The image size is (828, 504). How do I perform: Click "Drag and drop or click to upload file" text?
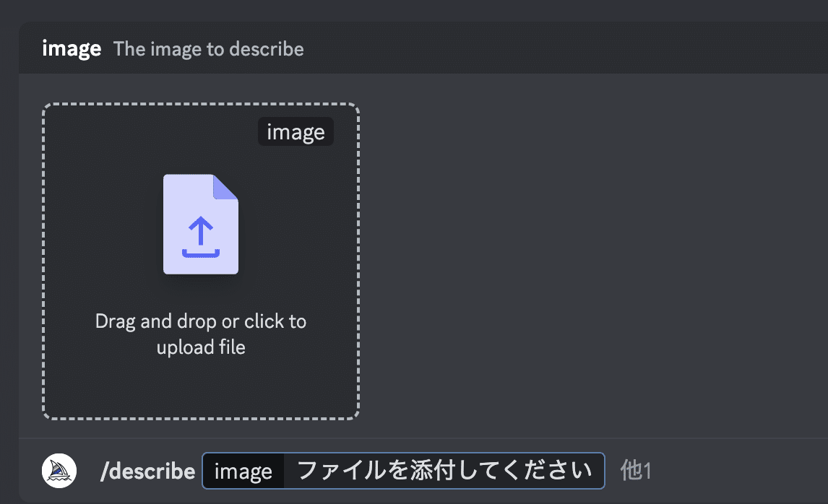pyautogui.click(x=201, y=334)
